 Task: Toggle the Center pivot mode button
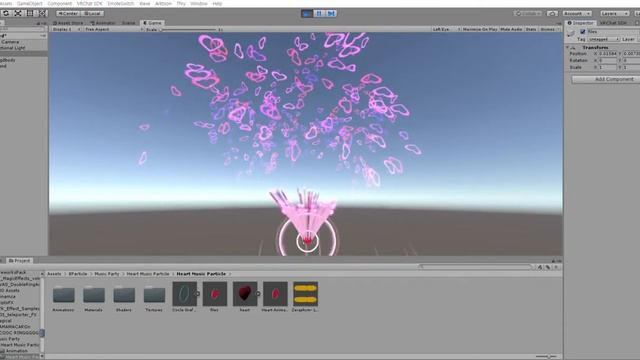pos(68,13)
